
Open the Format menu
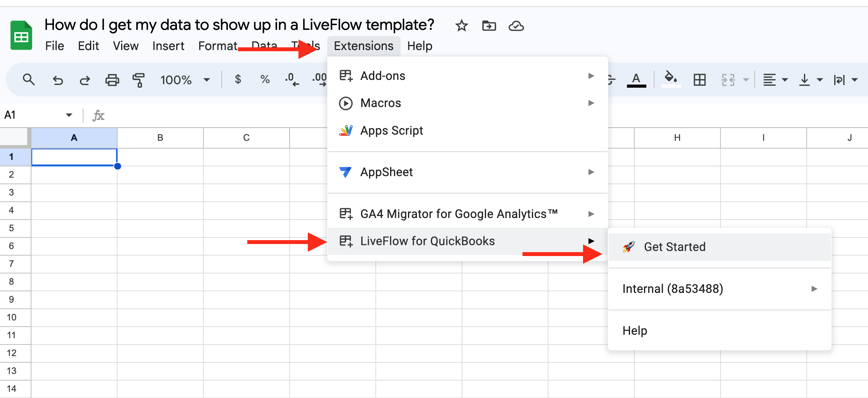[218, 46]
